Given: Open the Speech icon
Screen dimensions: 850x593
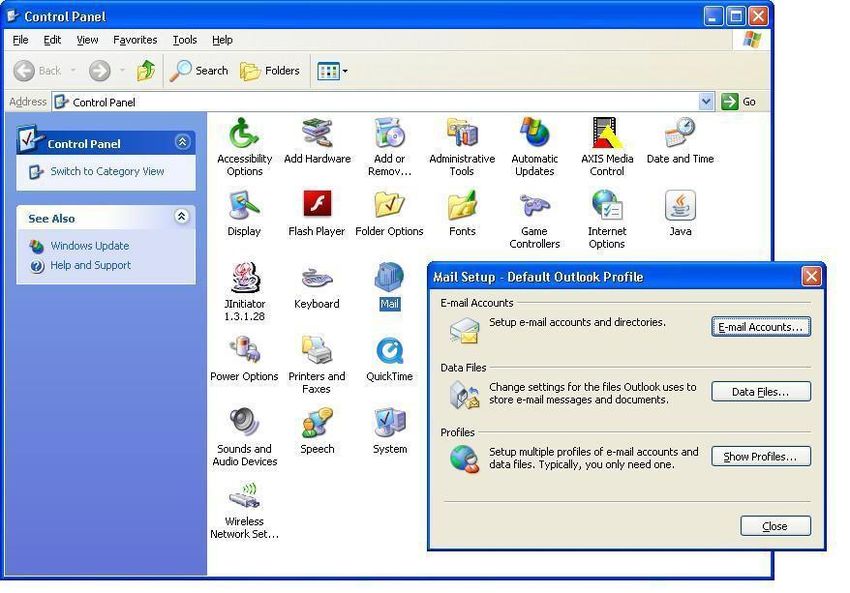Looking at the screenshot, I should pyautogui.click(x=317, y=431).
